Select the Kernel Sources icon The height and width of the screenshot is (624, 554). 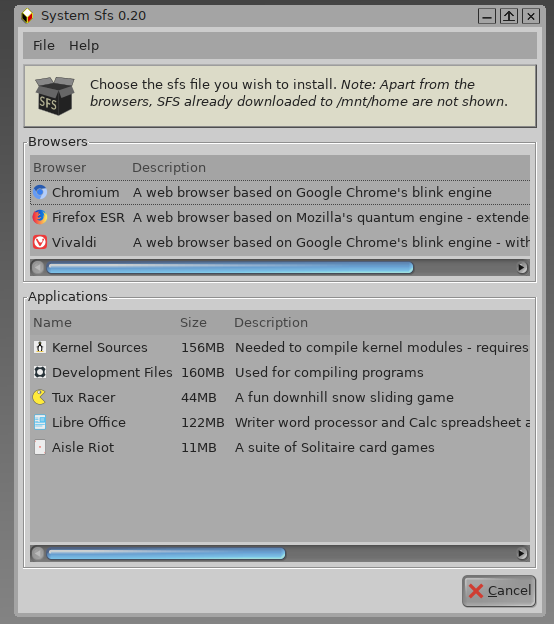[x=40, y=347]
